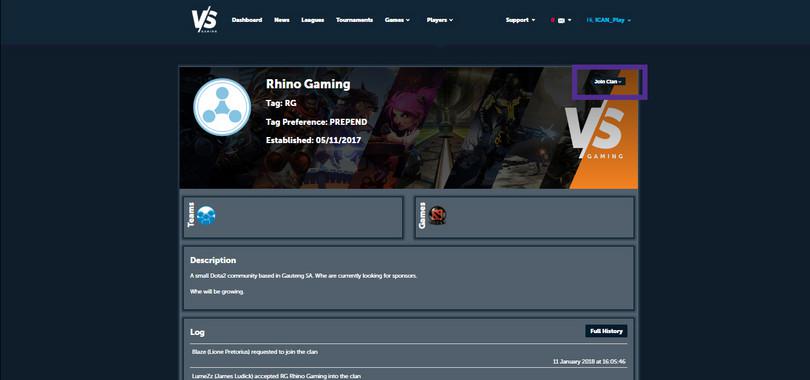Image resolution: width=810 pixels, height=380 pixels.
Task: Click the messages icon in the navbar
Action: [x=561, y=21]
